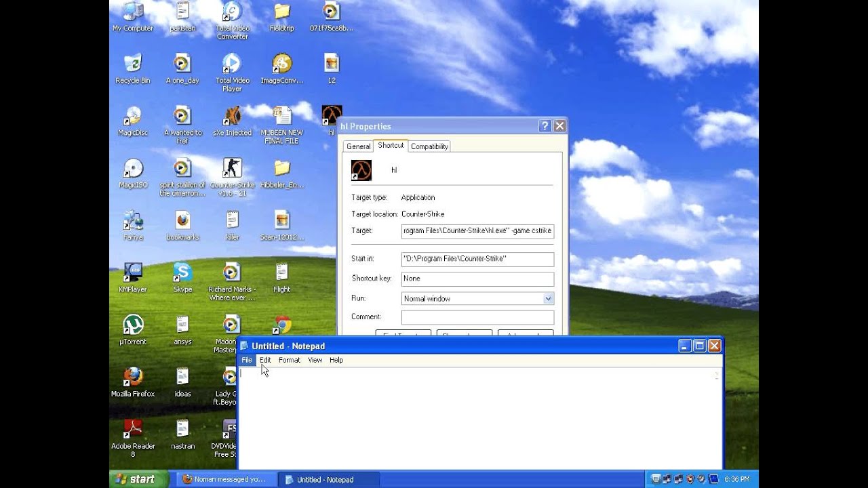Click the Start in field
Screen dimensions: 868x488
(x=477, y=259)
